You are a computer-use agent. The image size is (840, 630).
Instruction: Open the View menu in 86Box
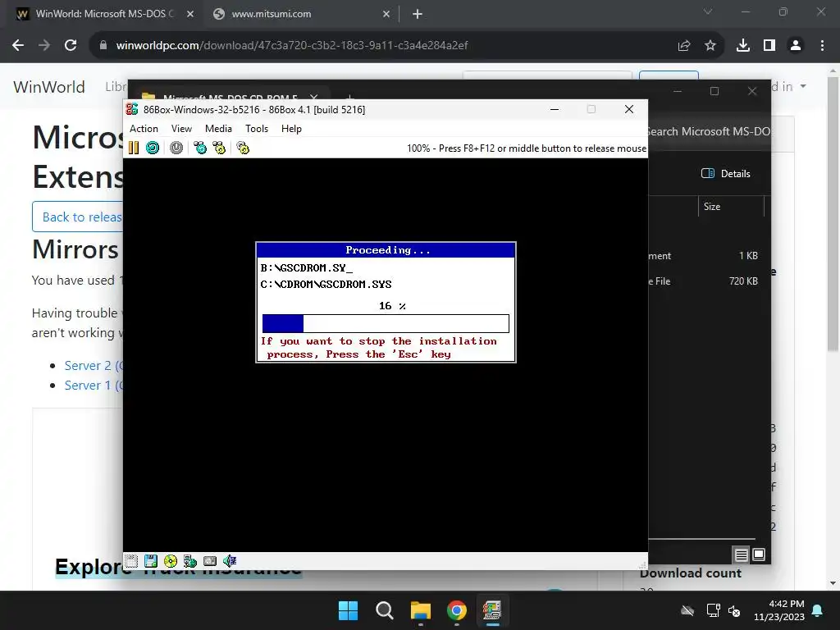click(181, 129)
